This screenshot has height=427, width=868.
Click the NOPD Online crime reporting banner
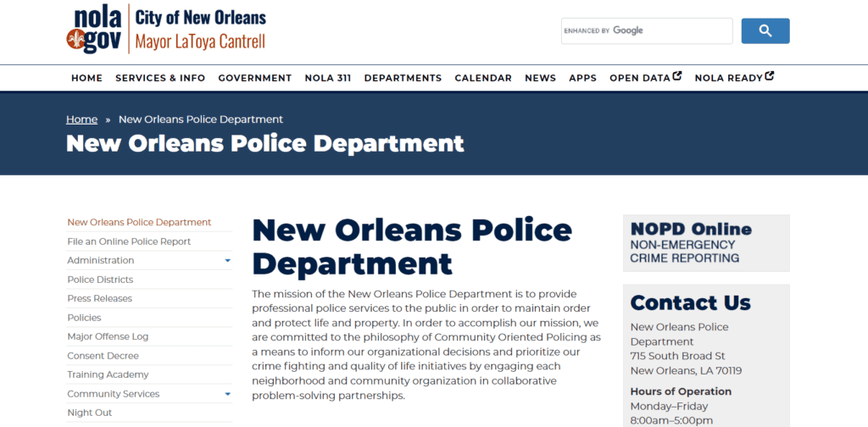coord(706,243)
